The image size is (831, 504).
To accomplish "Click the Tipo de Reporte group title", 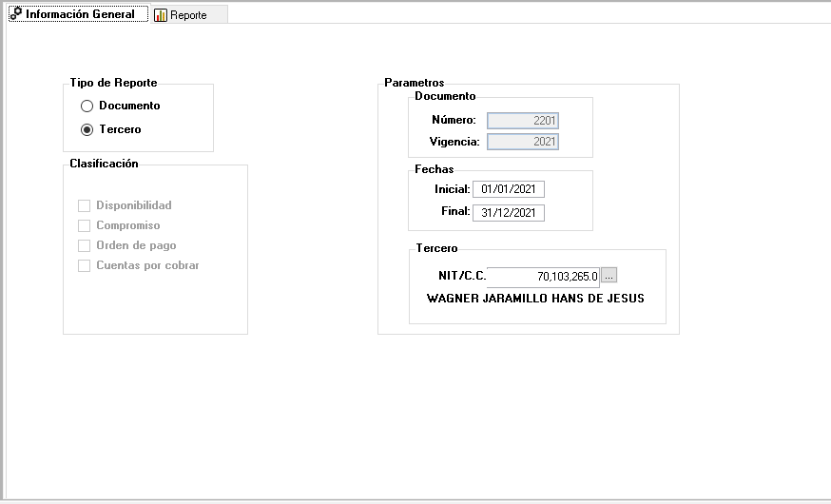I will click(113, 83).
